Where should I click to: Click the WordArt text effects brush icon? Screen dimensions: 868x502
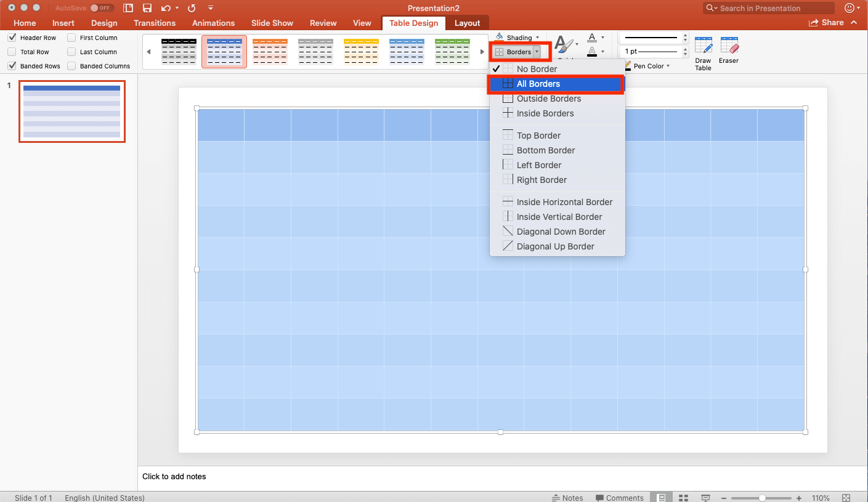coord(564,44)
